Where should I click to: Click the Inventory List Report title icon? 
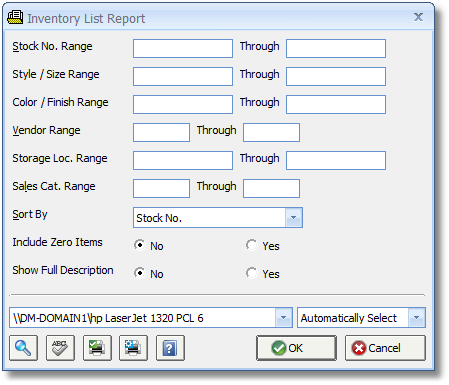click(x=15, y=17)
